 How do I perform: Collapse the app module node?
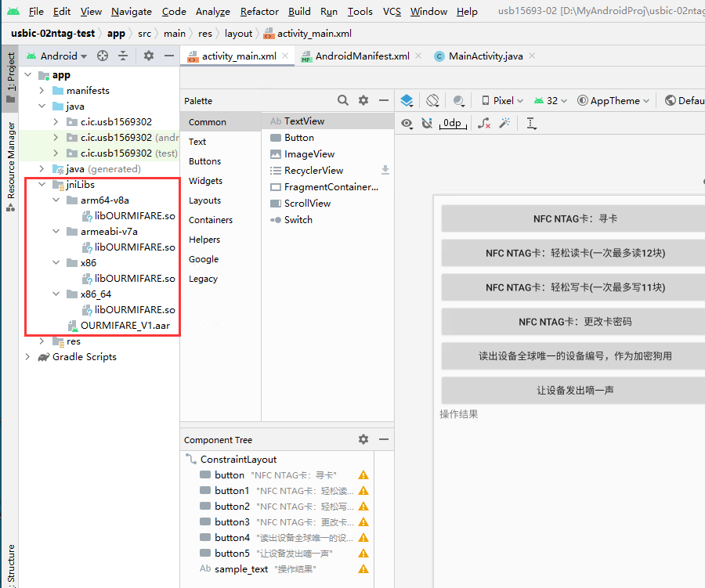(x=28, y=74)
